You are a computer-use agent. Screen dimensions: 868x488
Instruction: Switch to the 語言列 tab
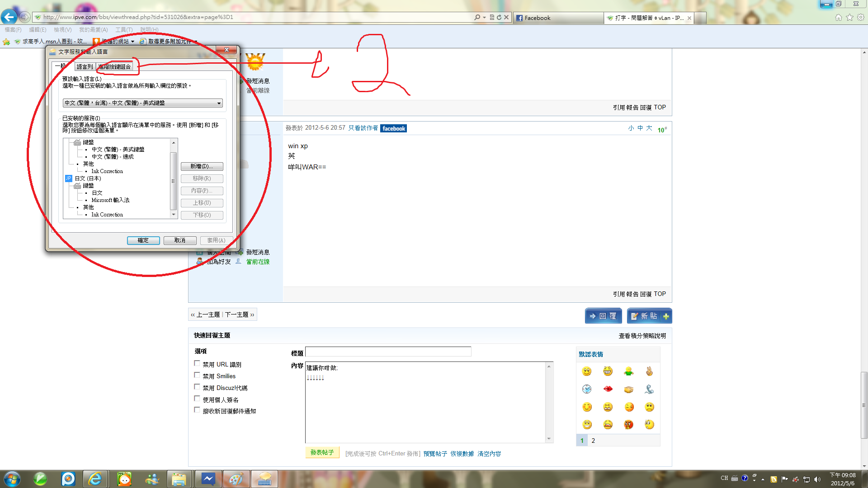coord(85,66)
